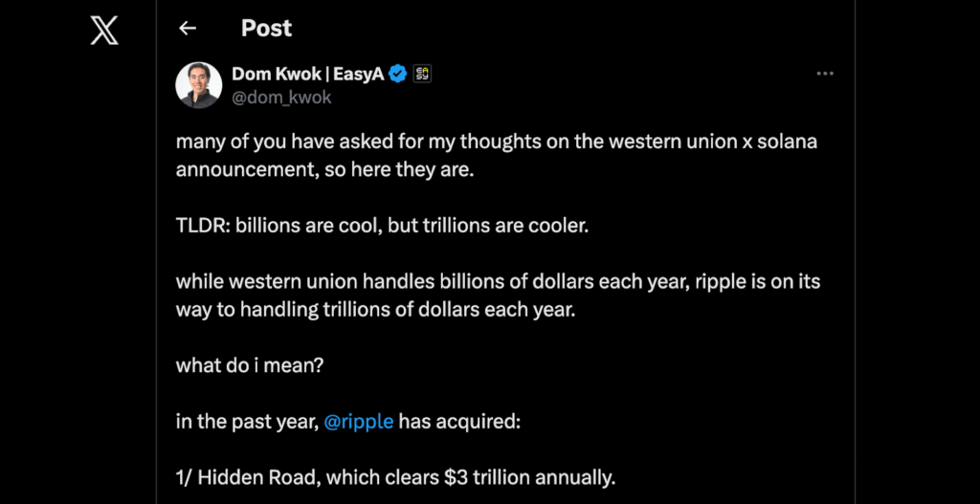Viewport: 980px width, 504px height.
Task: Click the word "solana" in the post
Action: coord(788,142)
